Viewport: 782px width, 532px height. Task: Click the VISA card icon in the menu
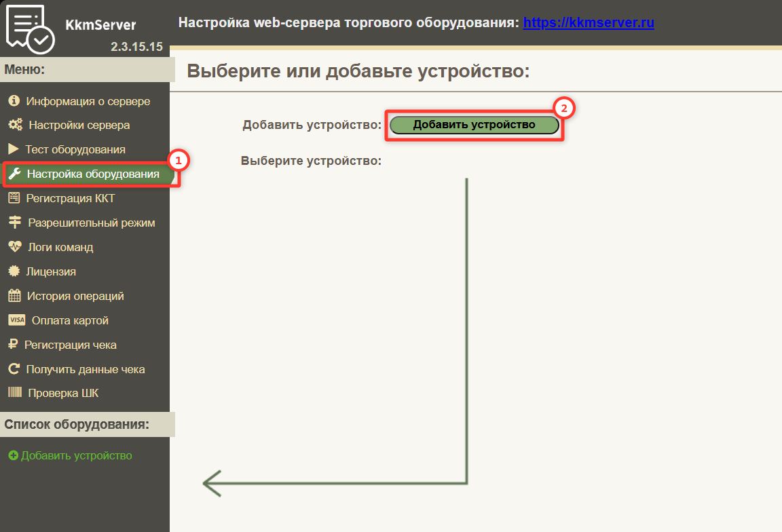tap(17, 320)
